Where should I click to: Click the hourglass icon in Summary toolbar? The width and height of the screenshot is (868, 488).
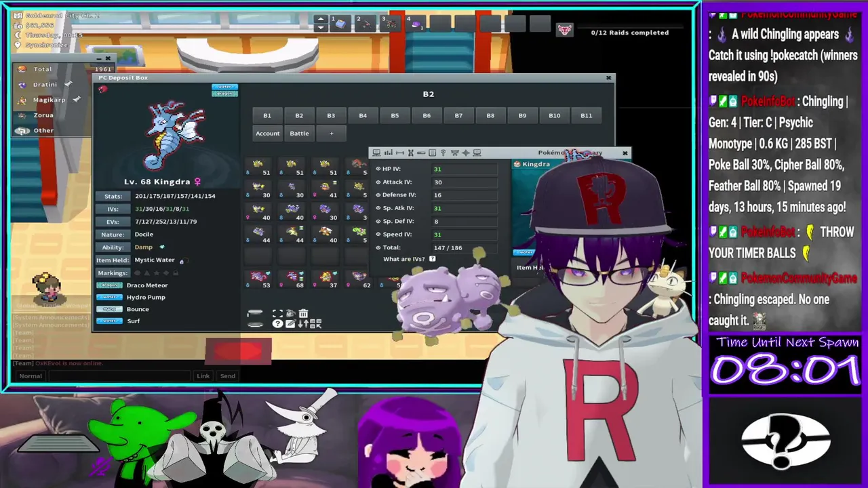coord(411,152)
